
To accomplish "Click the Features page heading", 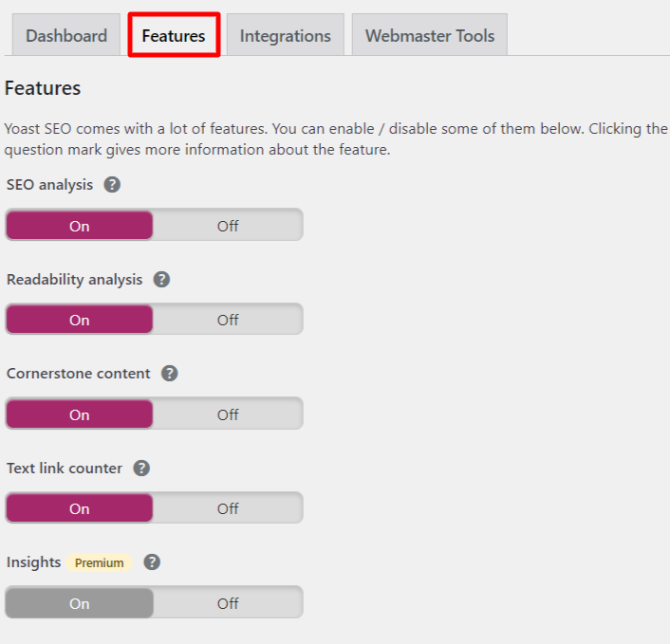I will coord(43,88).
